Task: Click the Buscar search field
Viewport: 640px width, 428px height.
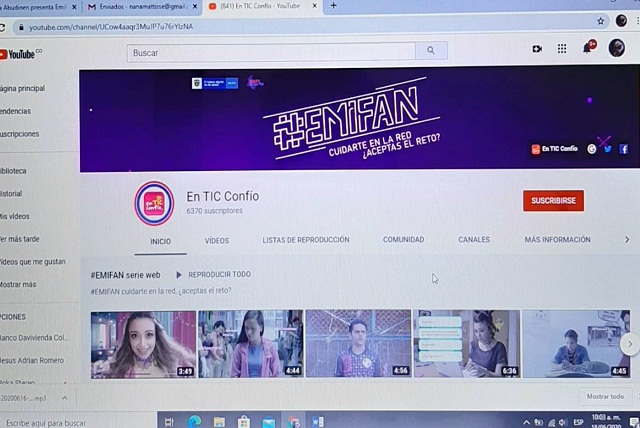Action: coord(271,53)
